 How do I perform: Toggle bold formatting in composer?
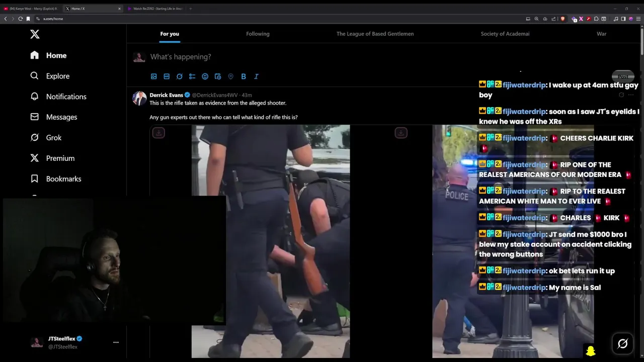[x=244, y=76]
